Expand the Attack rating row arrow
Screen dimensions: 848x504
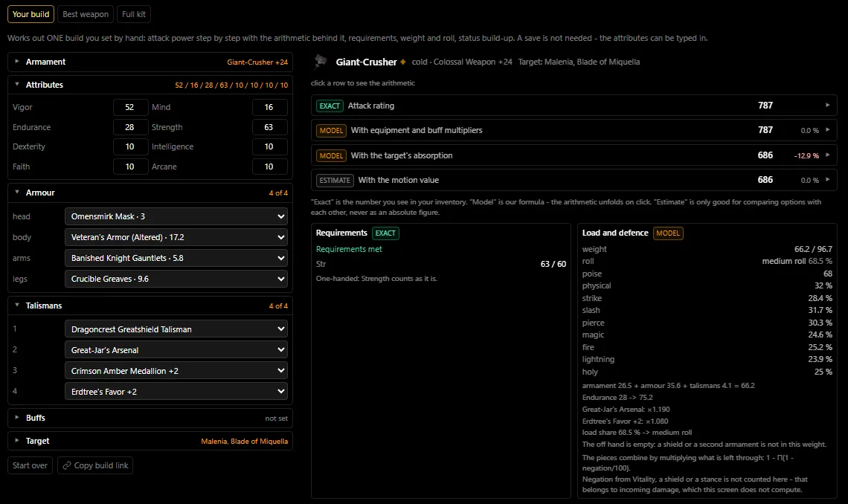pos(827,106)
